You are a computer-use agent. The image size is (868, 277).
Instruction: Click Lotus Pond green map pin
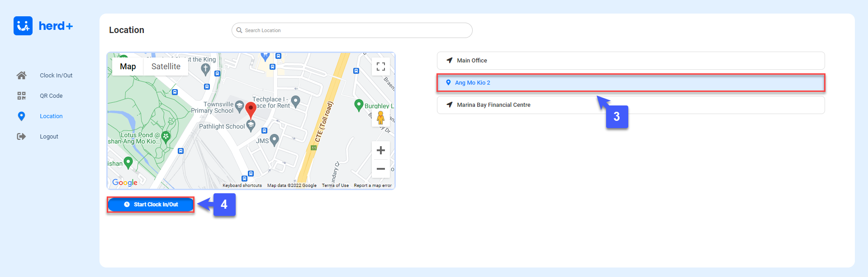166,137
